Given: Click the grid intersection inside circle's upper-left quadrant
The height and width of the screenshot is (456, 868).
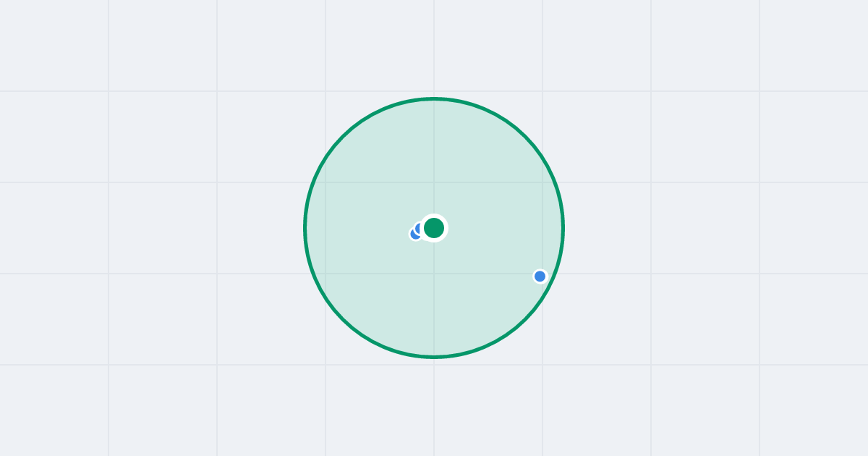Looking at the screenshot, I should (x=325, y=182).
